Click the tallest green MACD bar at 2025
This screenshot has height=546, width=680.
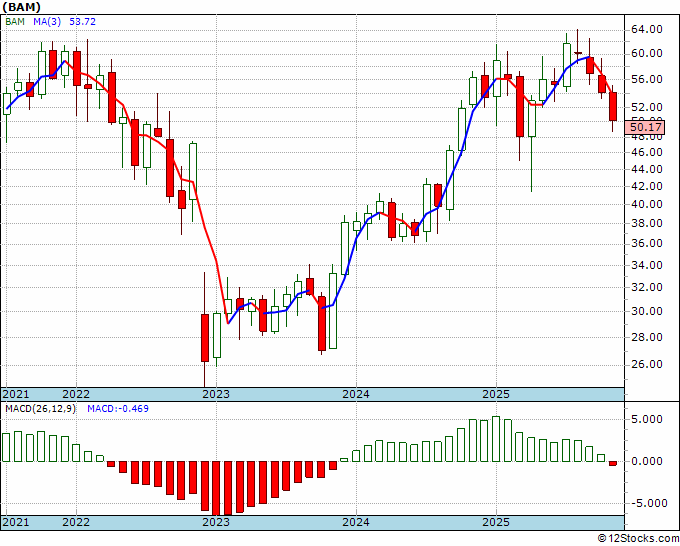click(496, 439)
